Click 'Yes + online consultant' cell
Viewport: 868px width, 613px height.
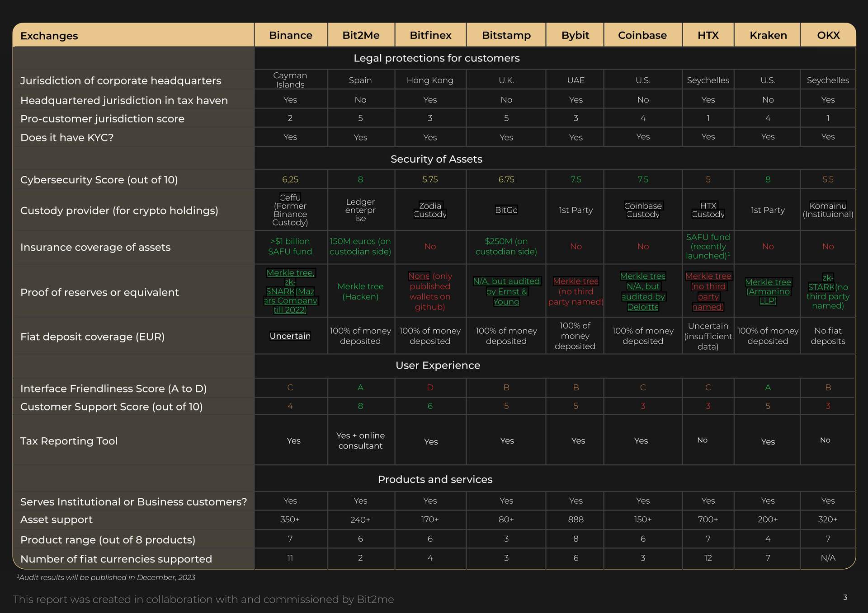[360, 440]
